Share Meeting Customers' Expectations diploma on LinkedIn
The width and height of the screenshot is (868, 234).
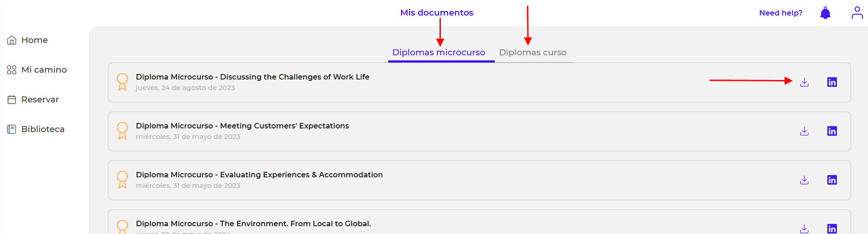pyautogui.click(x=832, y=131)
